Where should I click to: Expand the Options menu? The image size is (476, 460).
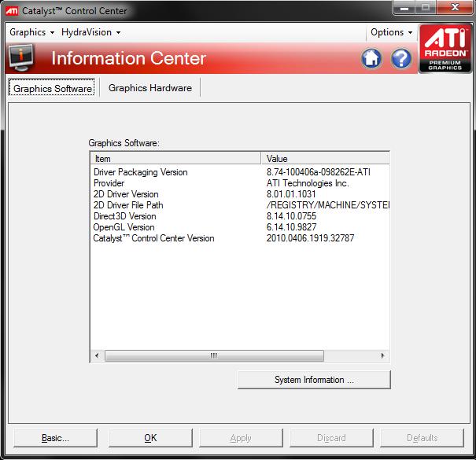coord(391,32)
